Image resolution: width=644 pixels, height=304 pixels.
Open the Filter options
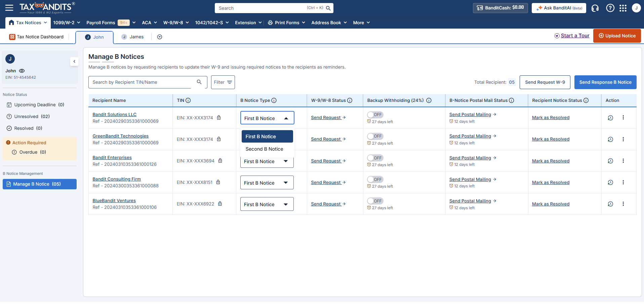tap(223, 82)
